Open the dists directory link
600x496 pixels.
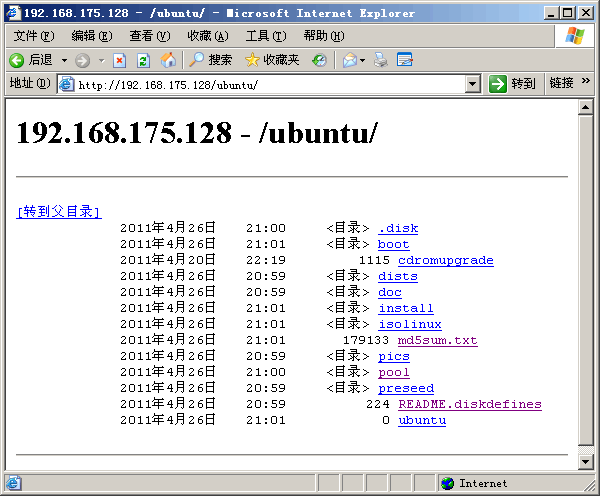click(398, 276)
